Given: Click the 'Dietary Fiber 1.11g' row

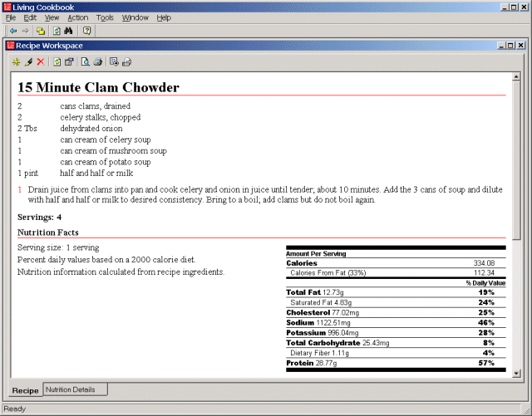Looking at the screenshot, I should click(x=396, y=353).
